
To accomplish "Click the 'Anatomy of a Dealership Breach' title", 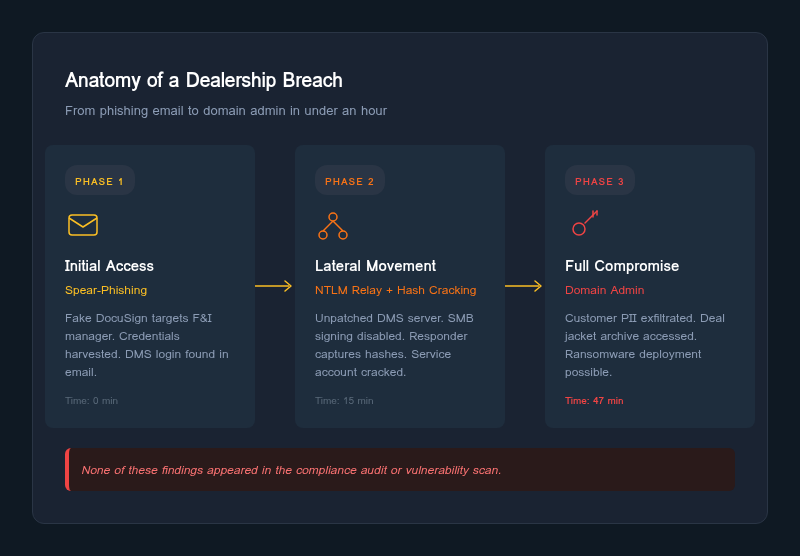I will click(x=204, y=81).
